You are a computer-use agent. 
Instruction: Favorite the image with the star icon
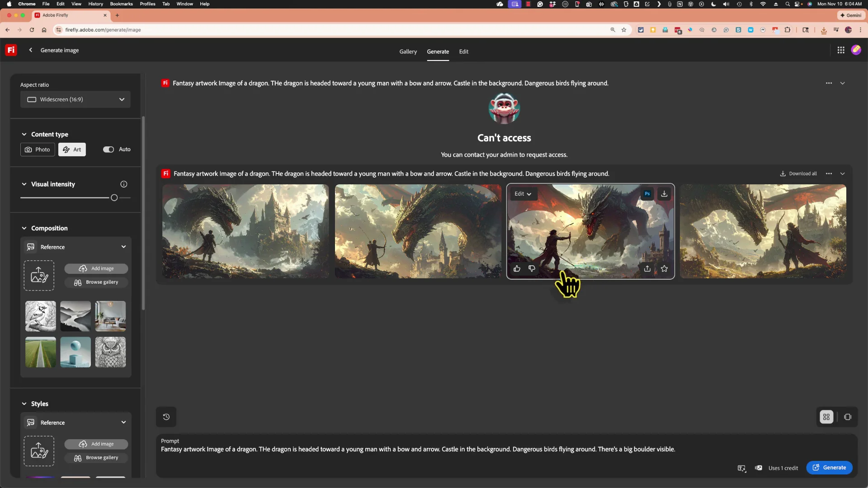(664, 268)
